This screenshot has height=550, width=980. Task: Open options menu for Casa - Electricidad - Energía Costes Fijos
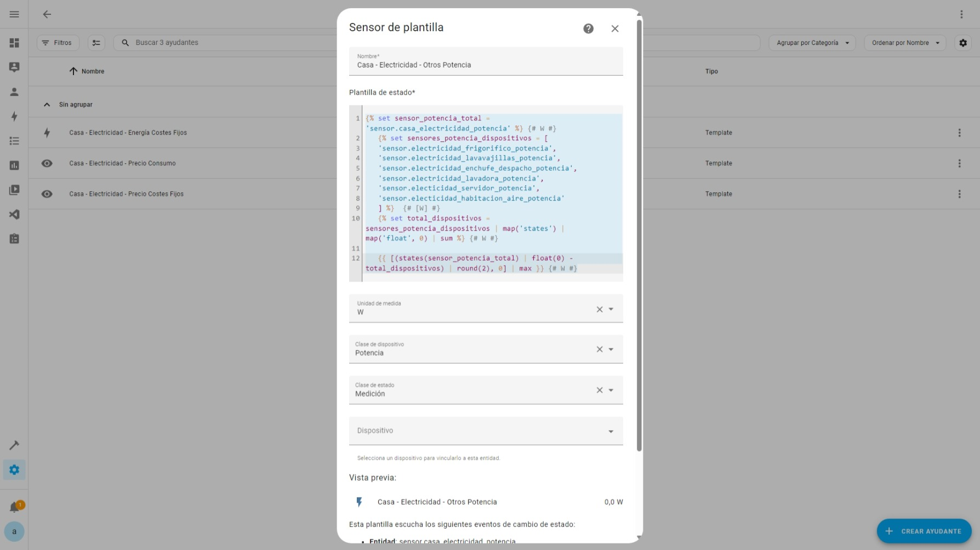[959, 133]
